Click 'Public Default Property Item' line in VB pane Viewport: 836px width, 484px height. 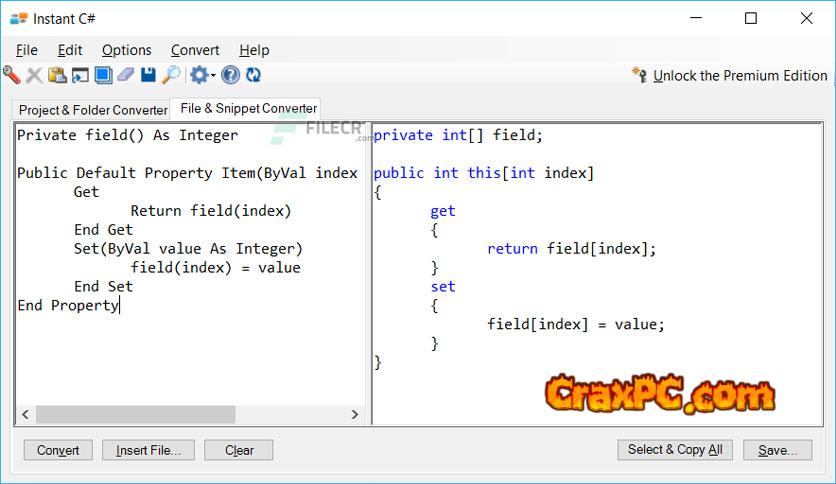tap(187, 173)
